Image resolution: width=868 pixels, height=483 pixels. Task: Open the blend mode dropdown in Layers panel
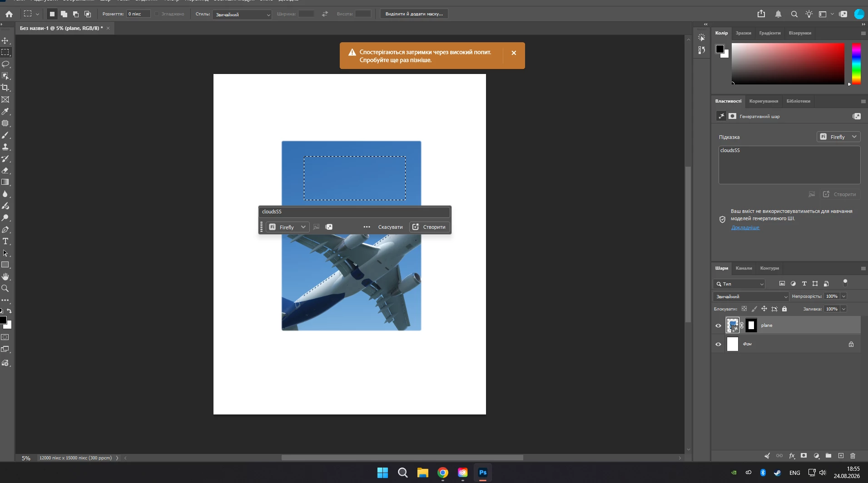pos(751,296)
